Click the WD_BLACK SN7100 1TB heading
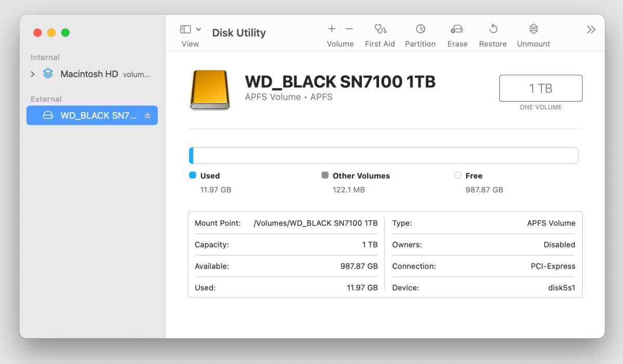Viewport: 623px width, 364px height. pos(340,82)
